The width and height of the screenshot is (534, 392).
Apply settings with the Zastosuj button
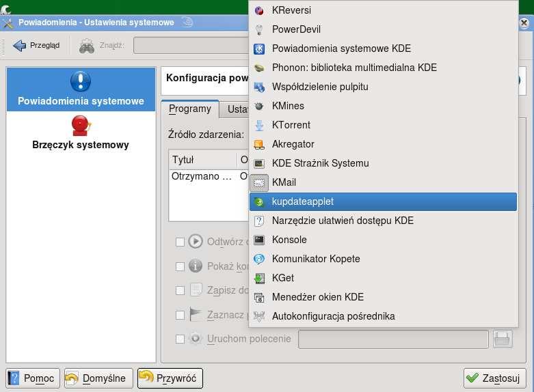494,378
